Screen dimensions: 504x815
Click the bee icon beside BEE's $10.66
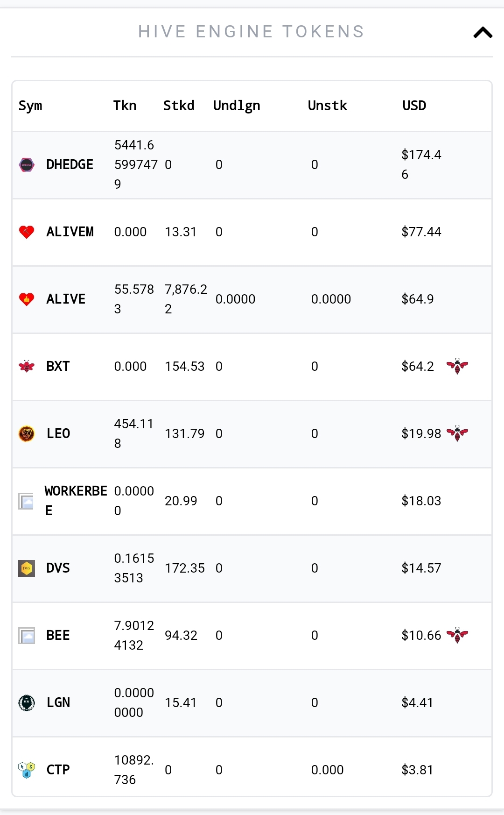pos(457,635)
